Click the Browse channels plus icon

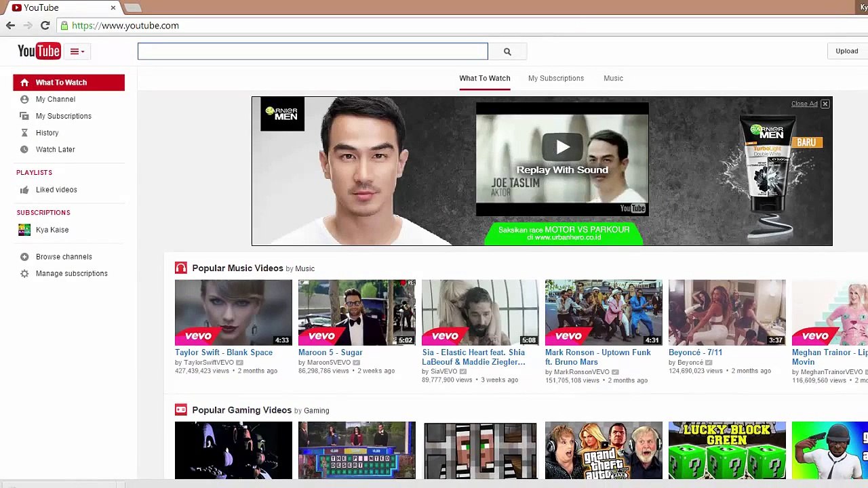pos(24,257)
